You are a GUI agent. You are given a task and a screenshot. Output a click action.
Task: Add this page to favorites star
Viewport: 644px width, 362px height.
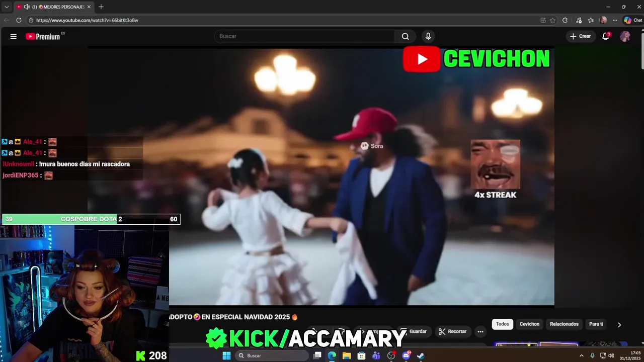click(552, 20)
